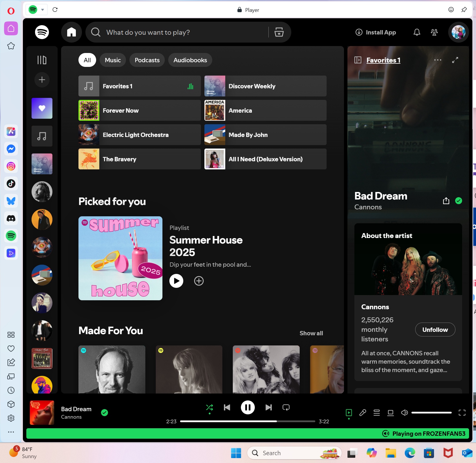Open the America shortcut tile

[x=266, y=110]
